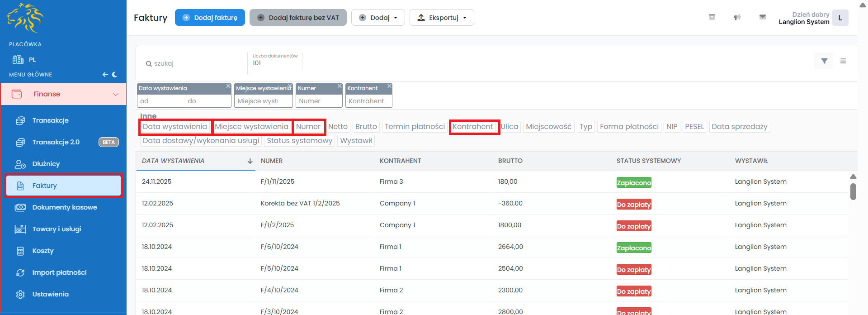Open announcements via the megaphone icon

(x=737, y=17)
